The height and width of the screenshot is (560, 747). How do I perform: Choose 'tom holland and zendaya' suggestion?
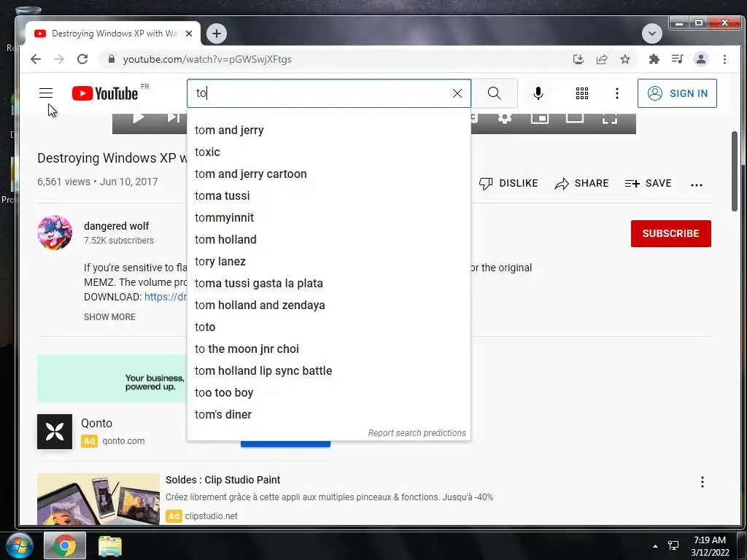point(329,306)
